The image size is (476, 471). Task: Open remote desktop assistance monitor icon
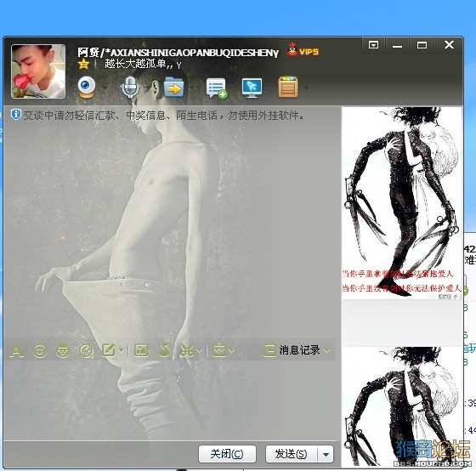pyautogui.click(x=252, y=88)
